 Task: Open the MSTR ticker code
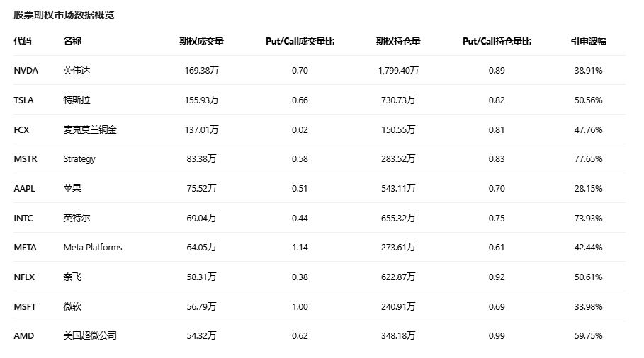(26, 159)
